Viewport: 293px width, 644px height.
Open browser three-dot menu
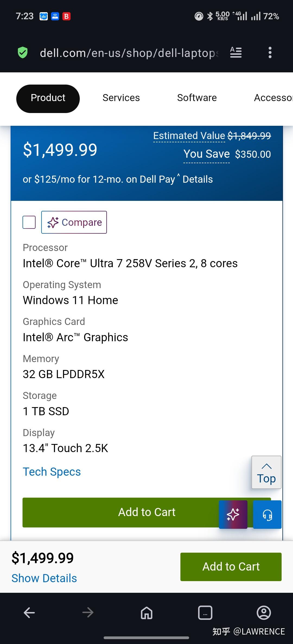[x=270, y=52]
